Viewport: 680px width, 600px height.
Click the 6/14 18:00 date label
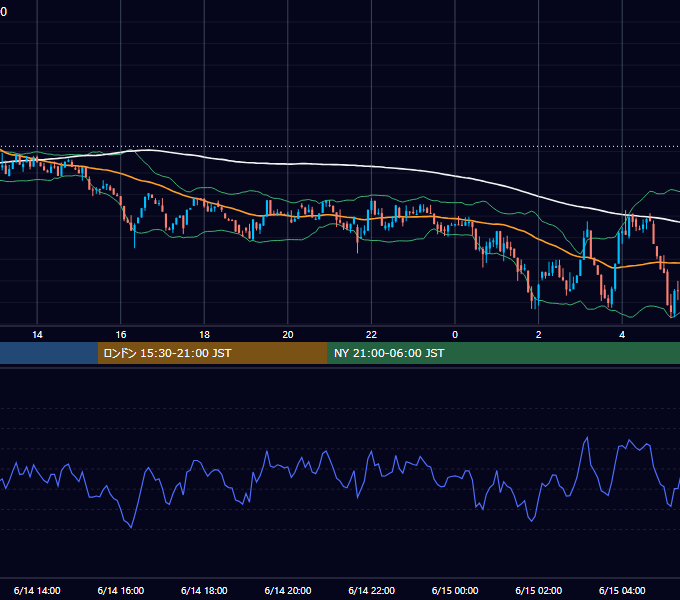tap(204, 590)
